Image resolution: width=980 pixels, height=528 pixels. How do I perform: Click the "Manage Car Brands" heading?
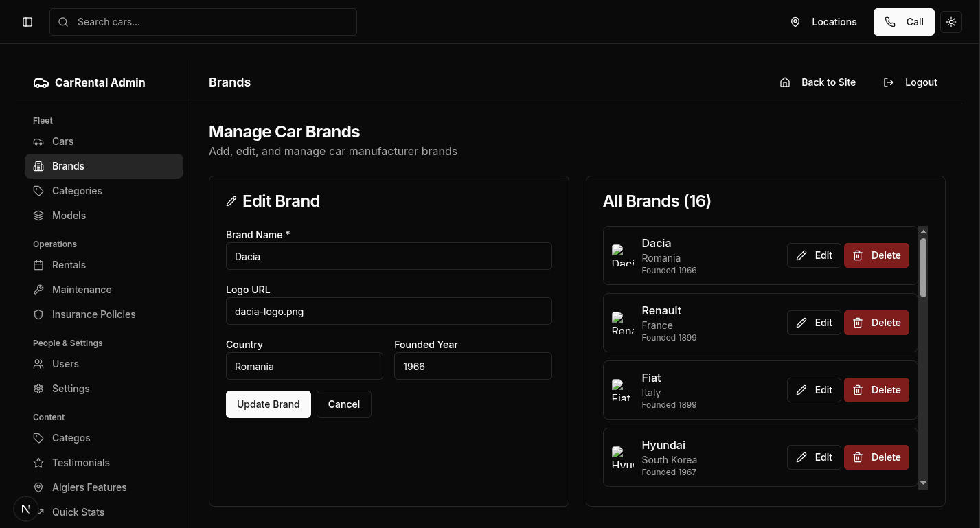point(284,132)
